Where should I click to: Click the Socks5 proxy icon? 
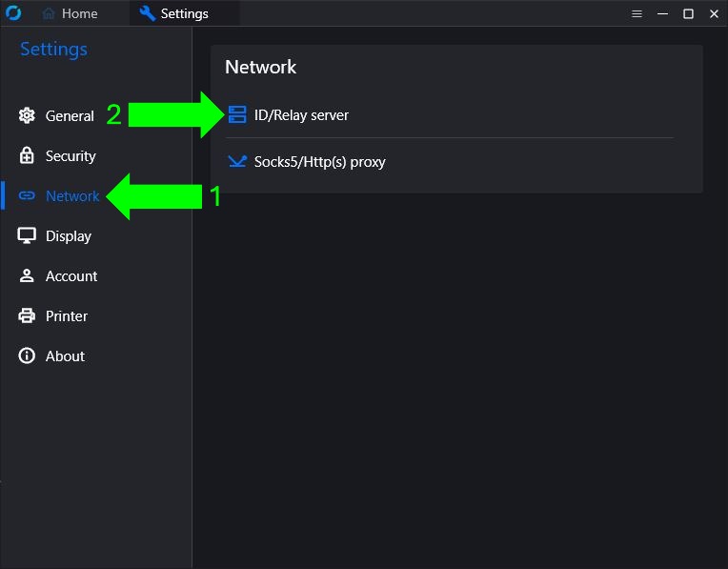pos(237,161)
